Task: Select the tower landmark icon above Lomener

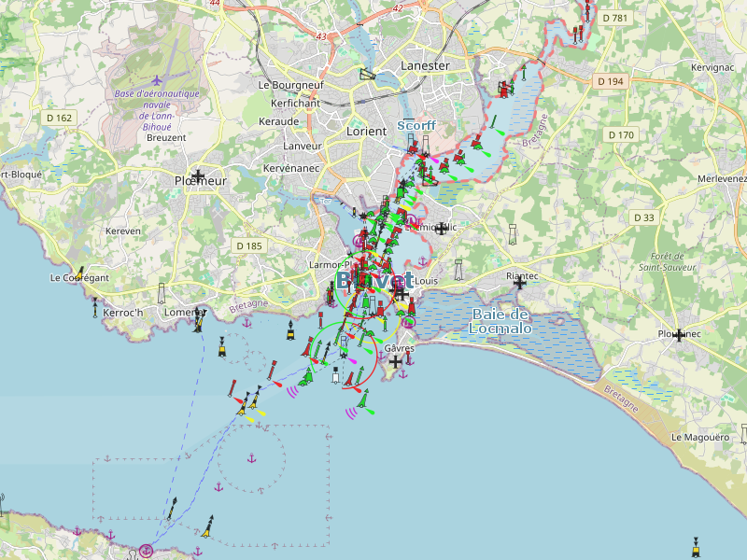Action: pyautogui.click(x=162, y=292)
